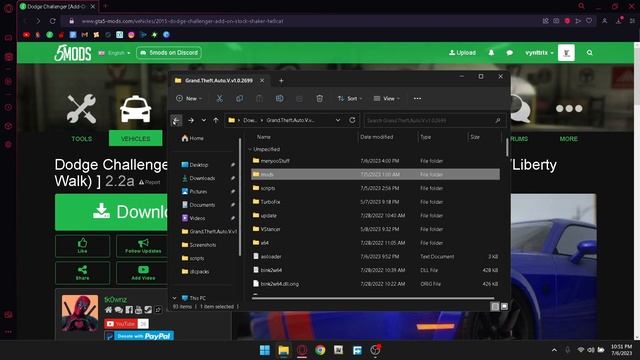The width and height of the screenshot is (640, 360).
Task: Click the profile avatar on 5Mods header
Action: [x=566, y=53]
